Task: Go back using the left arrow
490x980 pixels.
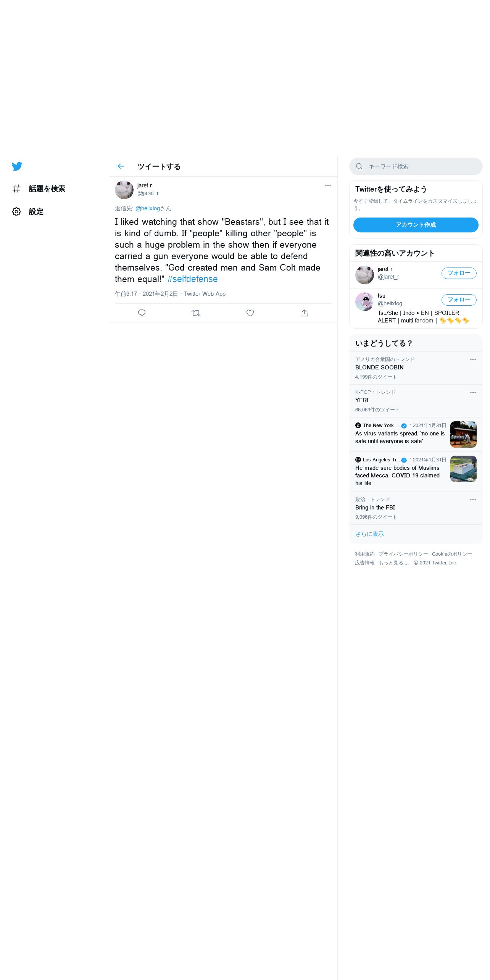Action: point(121,166)
